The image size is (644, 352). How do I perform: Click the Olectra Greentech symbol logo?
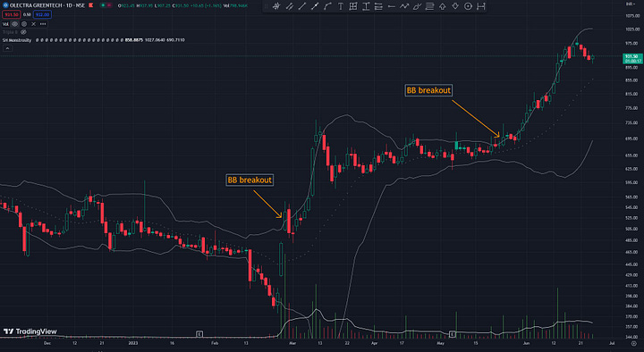5,5
